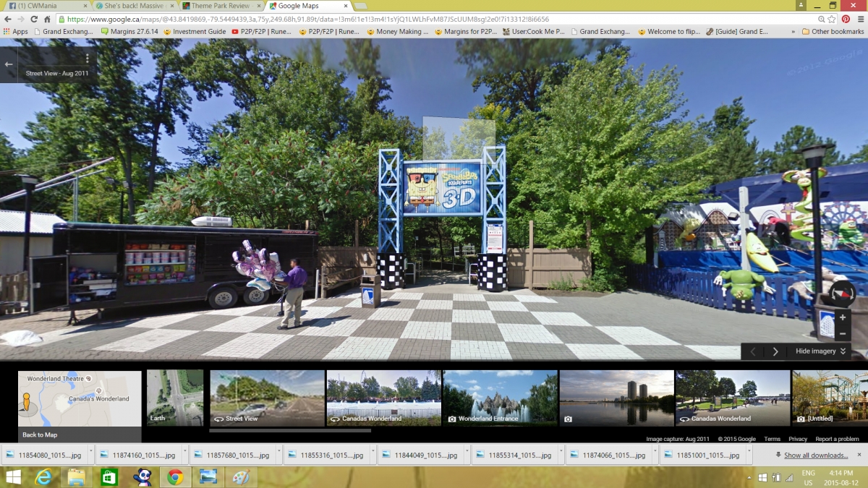Image resolution: width=868 pixels, height=488 pixels.
Task: Expand dropdown arrow beside 11854080 download
Action: coord(90,455)
